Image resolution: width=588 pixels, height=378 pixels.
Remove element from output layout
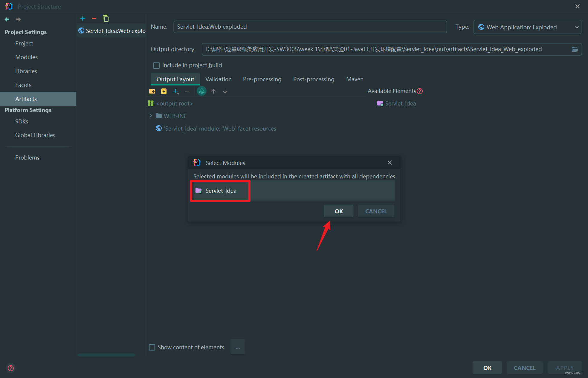pyautogui.click(x=187, y=91)
